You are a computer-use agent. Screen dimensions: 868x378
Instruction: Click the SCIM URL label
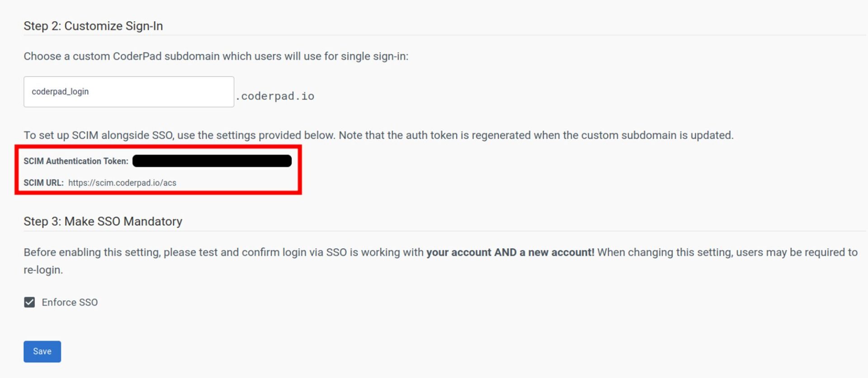click(43, 183)
